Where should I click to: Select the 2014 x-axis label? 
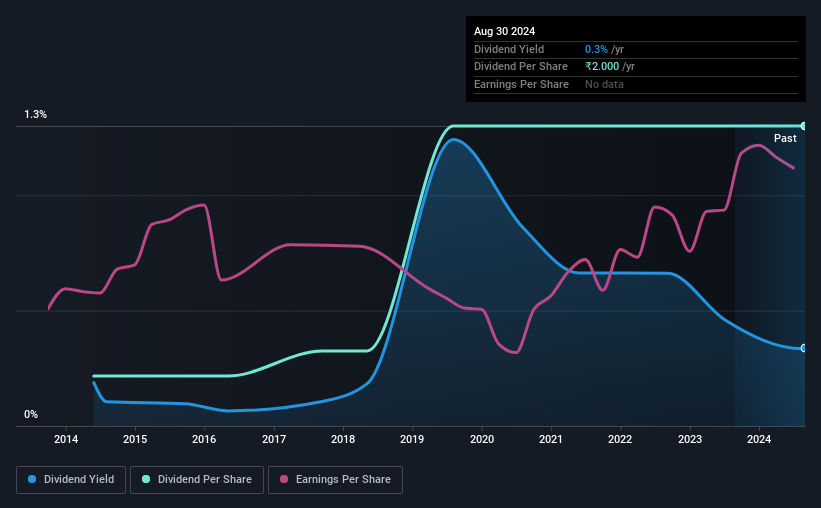click(66, 439)
